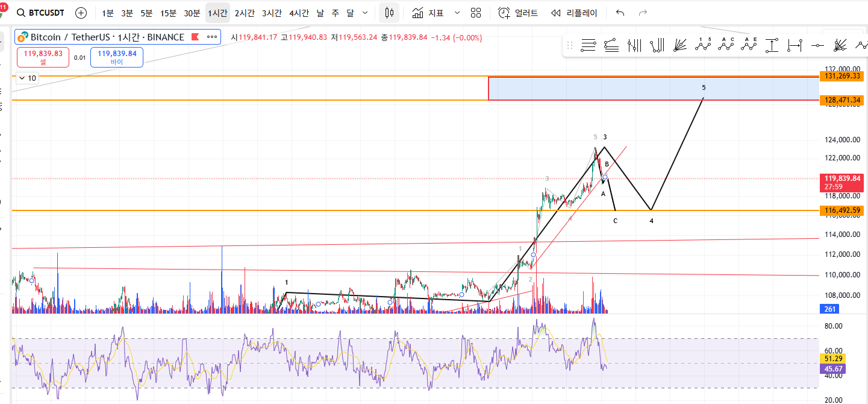Switch to the monthly 달 timeframe

coord(350,13)
